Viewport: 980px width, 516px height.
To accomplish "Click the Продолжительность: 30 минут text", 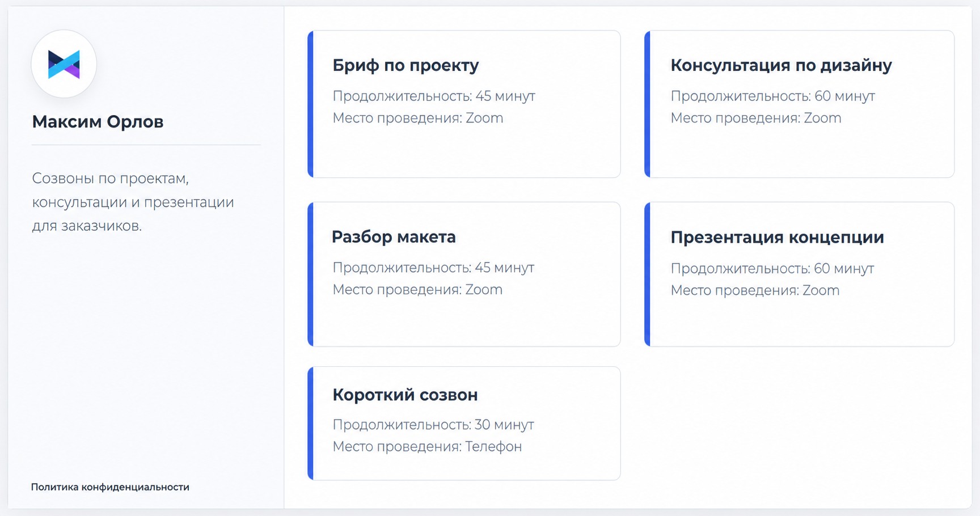I will pyautogui.click(x=433, y=425).
